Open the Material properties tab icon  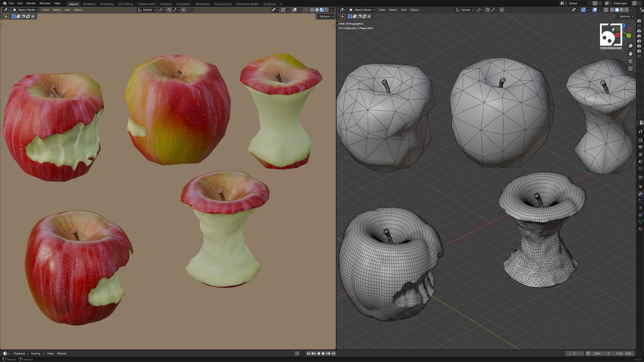pos(640,229)
